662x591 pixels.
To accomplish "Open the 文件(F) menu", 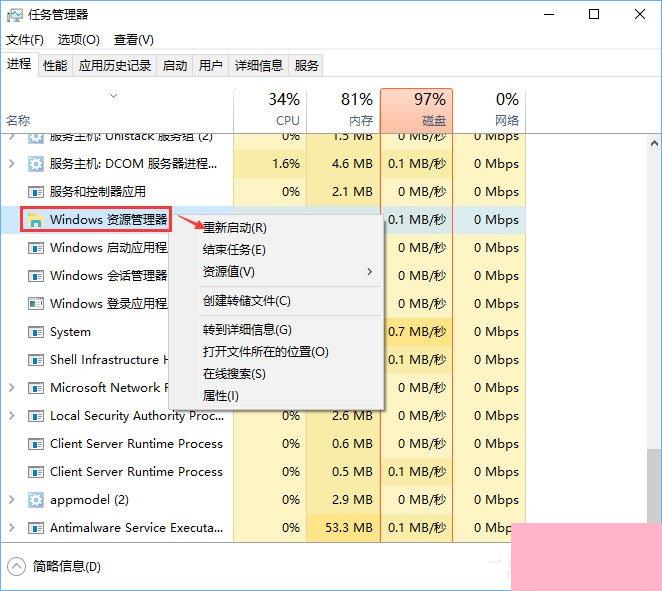I will pyautogui.click(x=24, y=40).
